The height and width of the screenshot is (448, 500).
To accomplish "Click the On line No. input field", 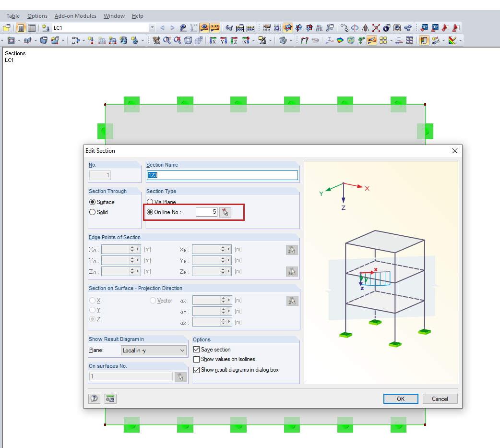I will (x=207, y=212).
